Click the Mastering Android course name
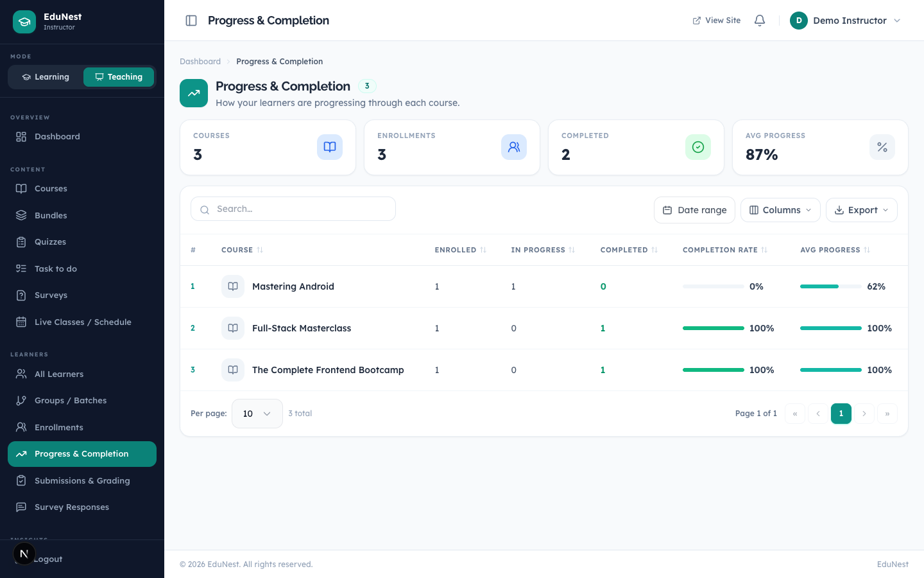 click(293, 286)
